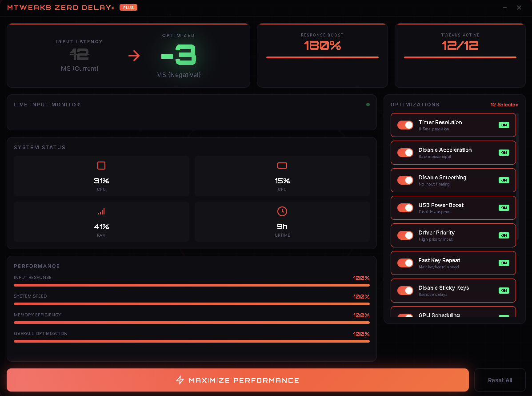Minimize the MTweaks window
Screen dimensions: 532x396
click(x=505, y=8)
